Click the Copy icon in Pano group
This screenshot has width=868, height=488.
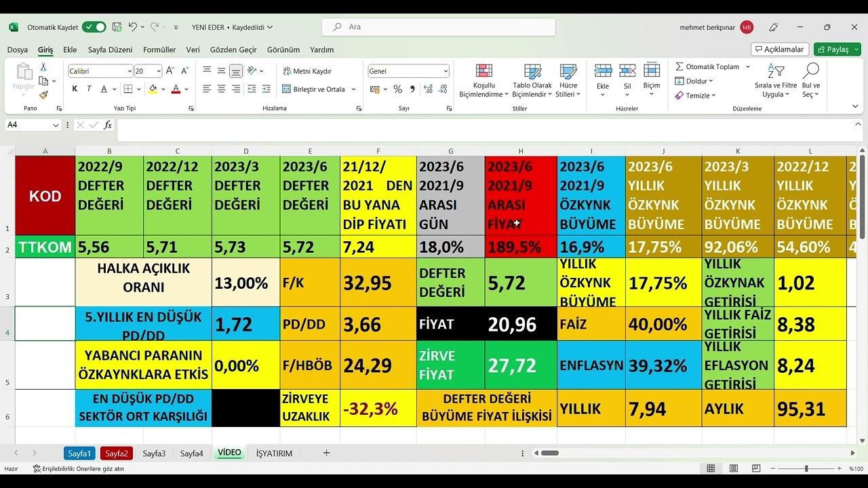click(x=43, y=81)
